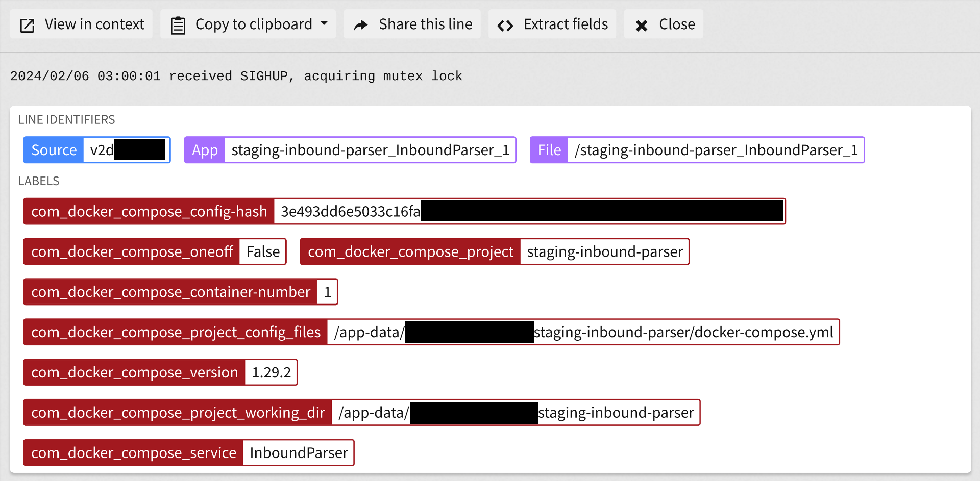The image size is (980, 481).
Task: Click the Source line identifier tag
Action: [x=96, y=150]
